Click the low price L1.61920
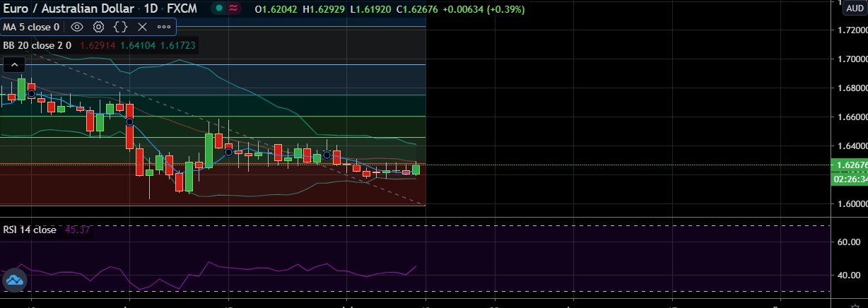This screenshot has height=308, width=868. pyautogui.click(x=370, y=9)
